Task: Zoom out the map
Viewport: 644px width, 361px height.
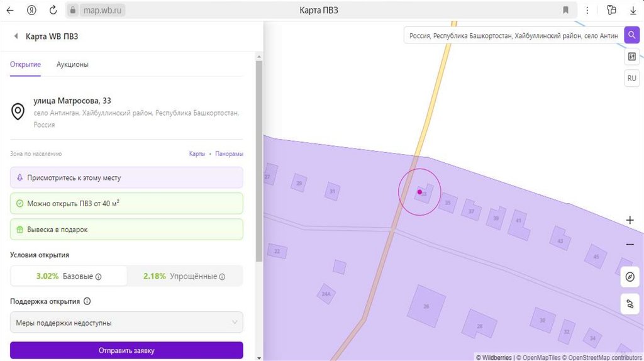Action: pyautogui.click(x=630, y=245)
